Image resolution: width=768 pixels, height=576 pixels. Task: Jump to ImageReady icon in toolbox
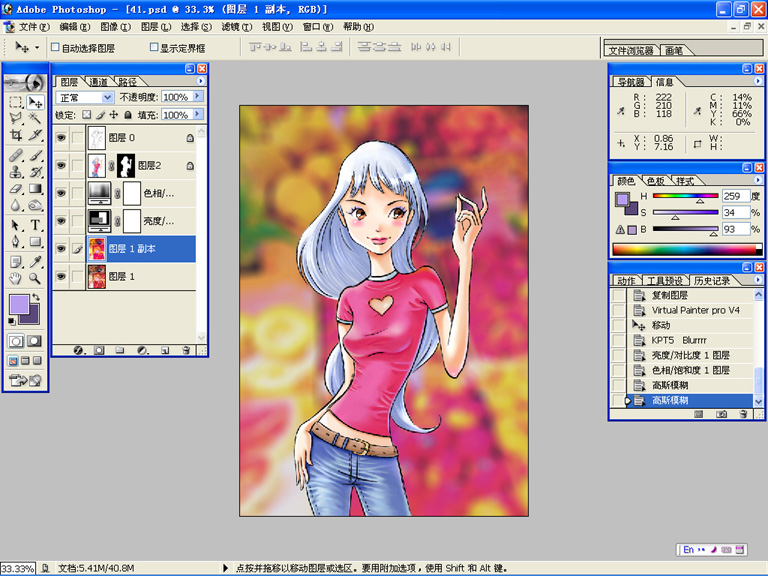[24, 380]
